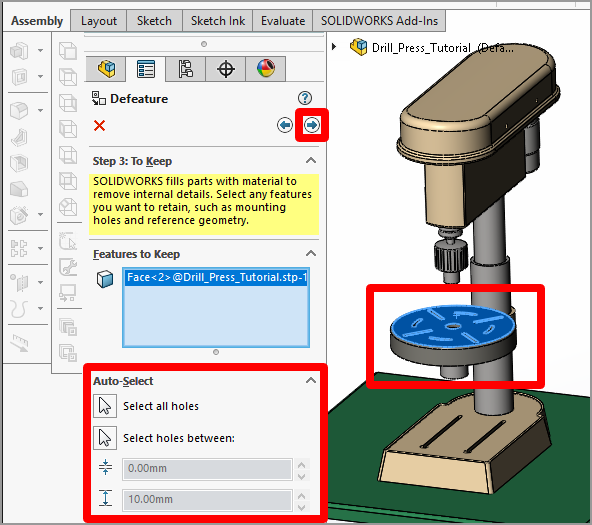592x525 pixels.
Task: Click the Rib feature icon
Action: pyautogui.click(x=19, y=137)
